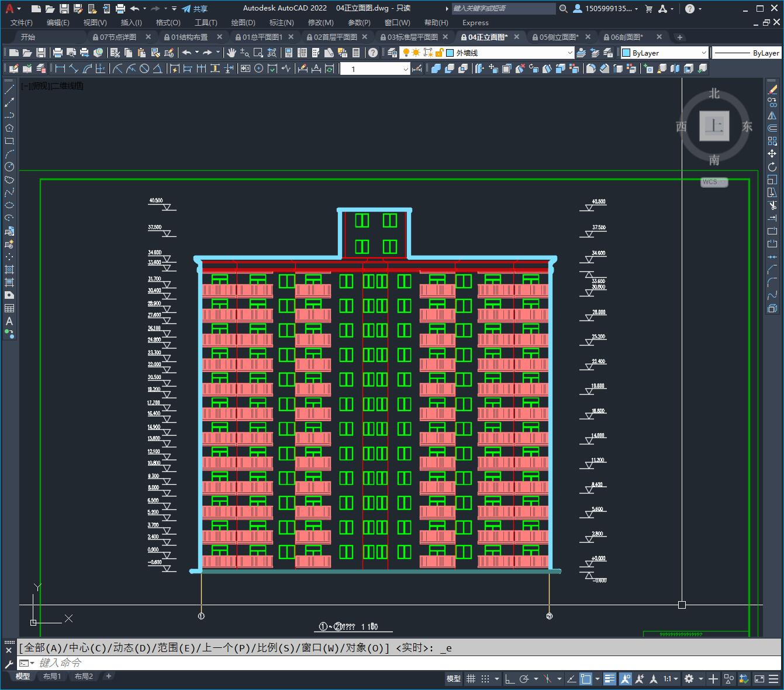
Task: Open the 标注(N) menu
Action: pyautogui.click(x=281, y=22)
